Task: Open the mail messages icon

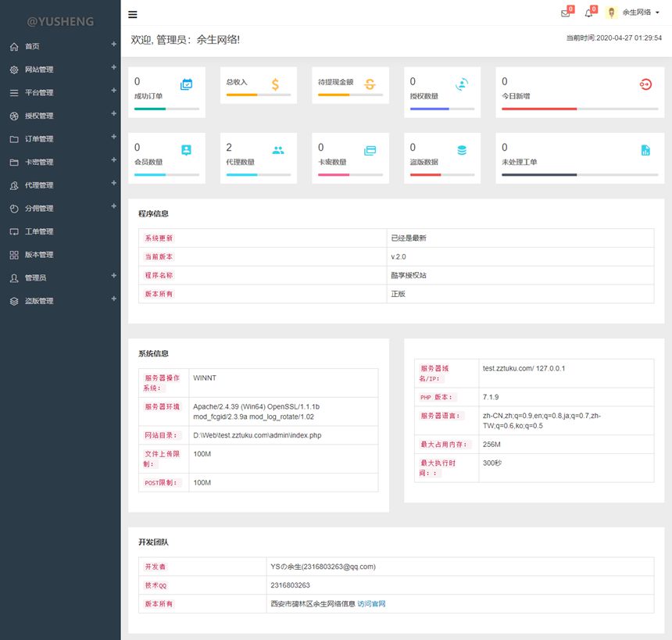Action: click(x=565, y=13)
